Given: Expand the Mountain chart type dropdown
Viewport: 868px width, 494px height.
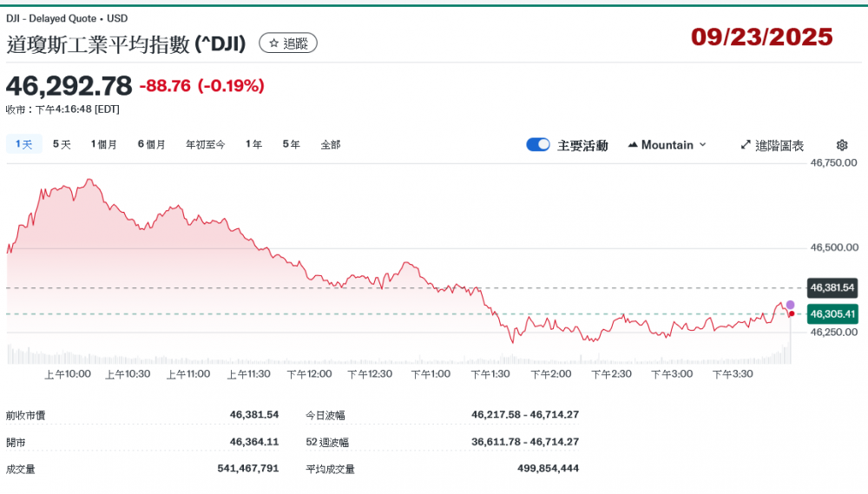Looking at the screenshot, I should (702, 145).
